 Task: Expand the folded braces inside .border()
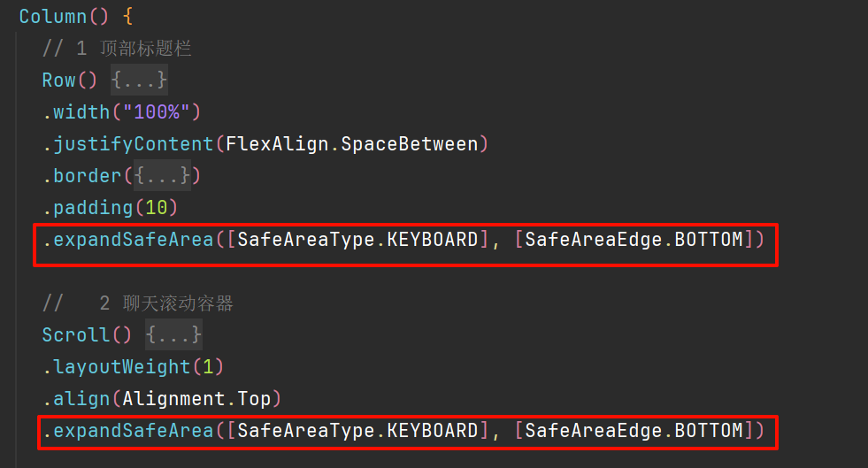163,176
